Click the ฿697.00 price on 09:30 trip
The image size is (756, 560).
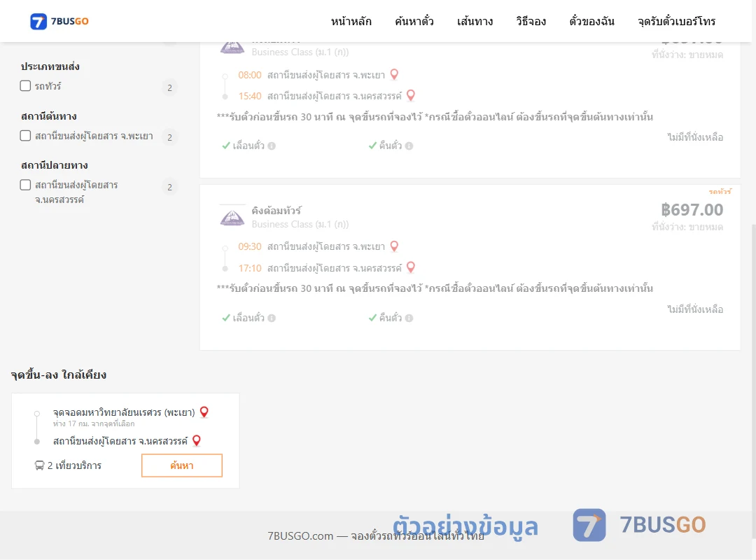coord(692,210)
